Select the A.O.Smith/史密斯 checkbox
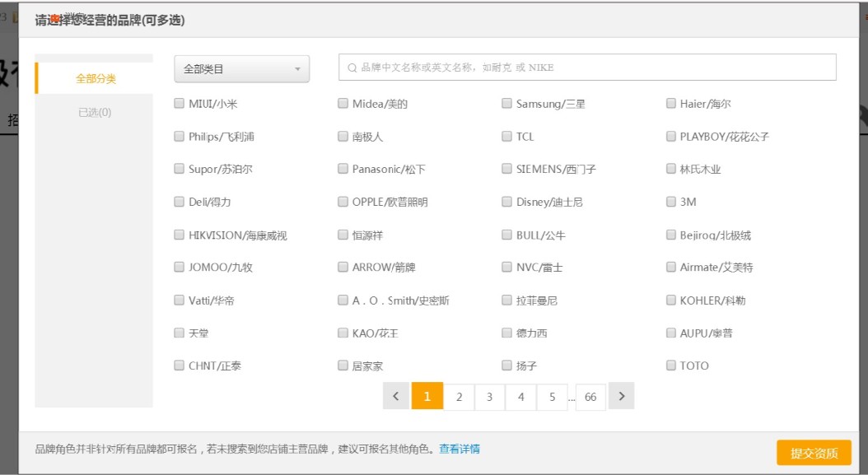The width and height of the screenshot is (868, 475). coord(343,300)
